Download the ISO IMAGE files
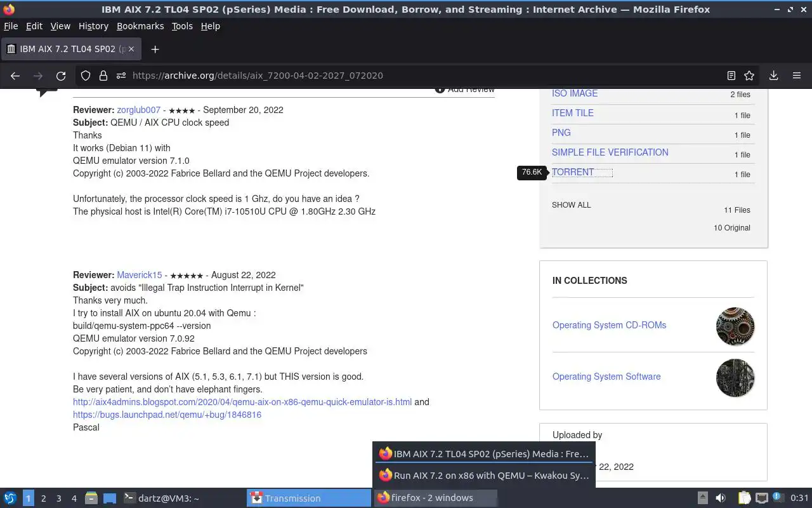The width and height of the screenshot is (812, 508). (x=575, y=93)
